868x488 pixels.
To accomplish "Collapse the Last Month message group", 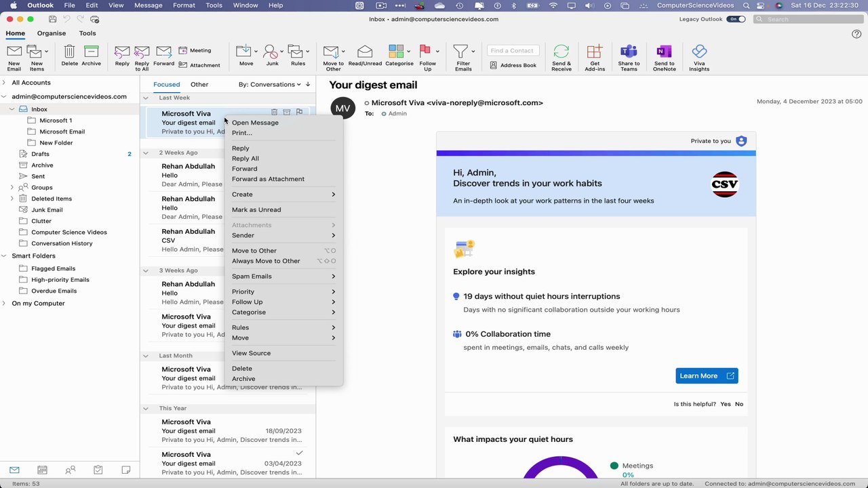I will pyautogui.click(x=145, y=356).
